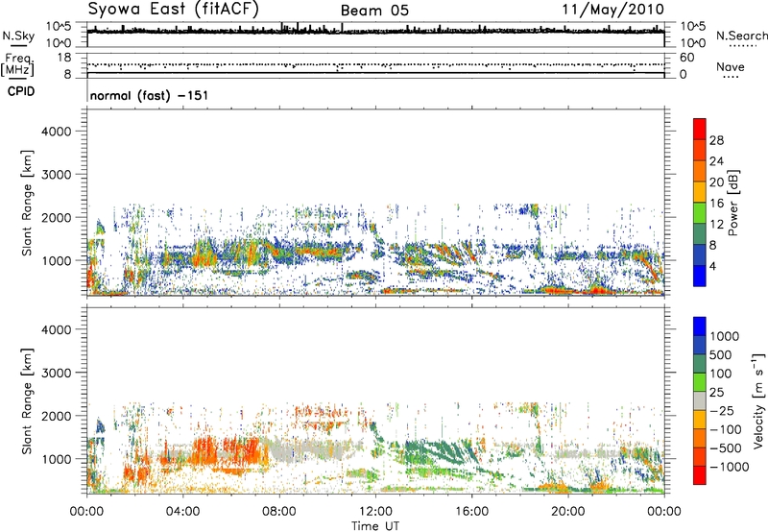Click the "Velocity [m s⁻¹]" color bar title
Viewport: 768px width, 532px height.
758,400
